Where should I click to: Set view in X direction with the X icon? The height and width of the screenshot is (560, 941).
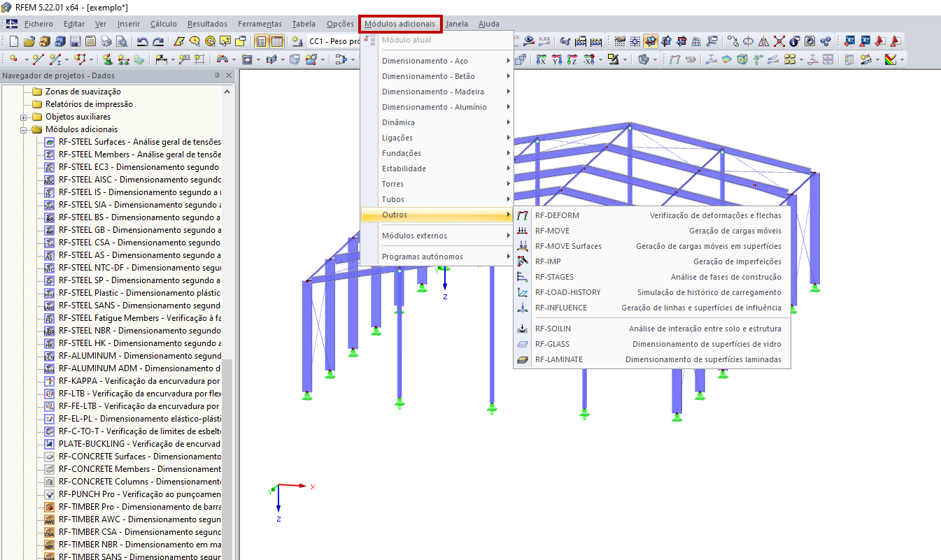click(x=541, y=59)
